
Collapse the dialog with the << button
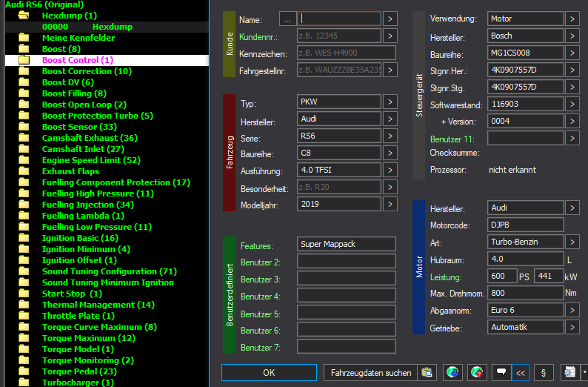click(521, 372)
